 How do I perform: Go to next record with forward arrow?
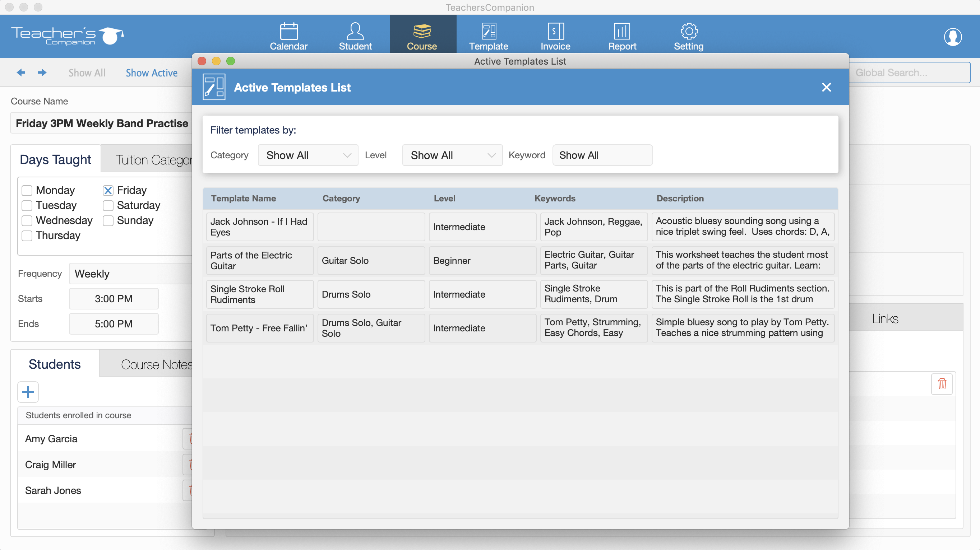[x=42, y=72]
